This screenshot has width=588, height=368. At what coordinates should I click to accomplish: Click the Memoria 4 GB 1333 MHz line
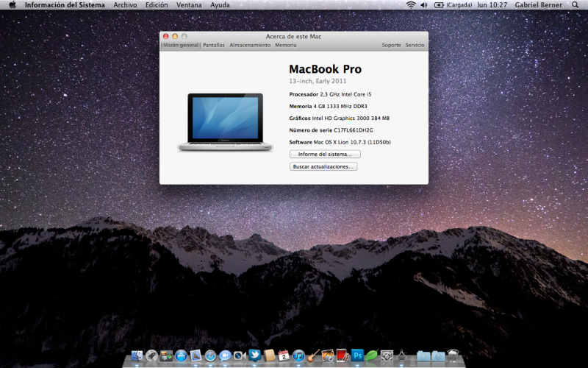[x=328, y=106]
